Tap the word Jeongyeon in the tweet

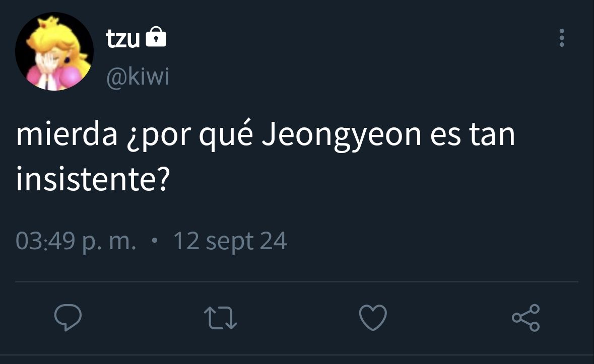[x=341, y=135]
